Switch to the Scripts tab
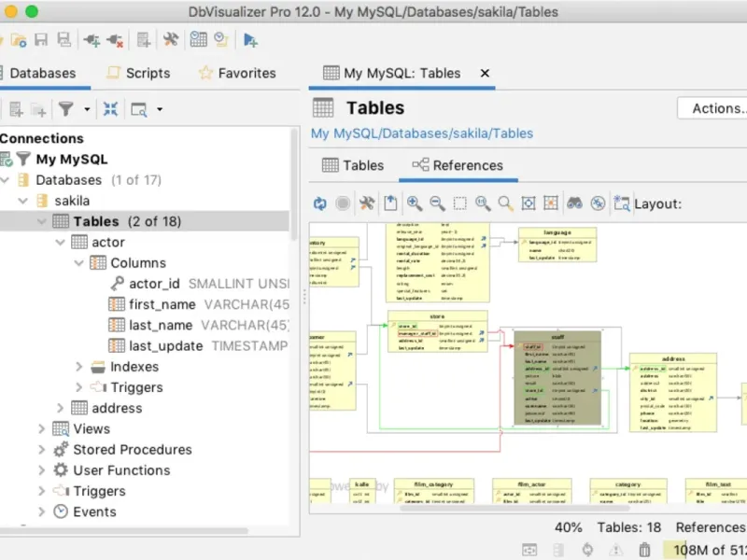 coord(138,73)
